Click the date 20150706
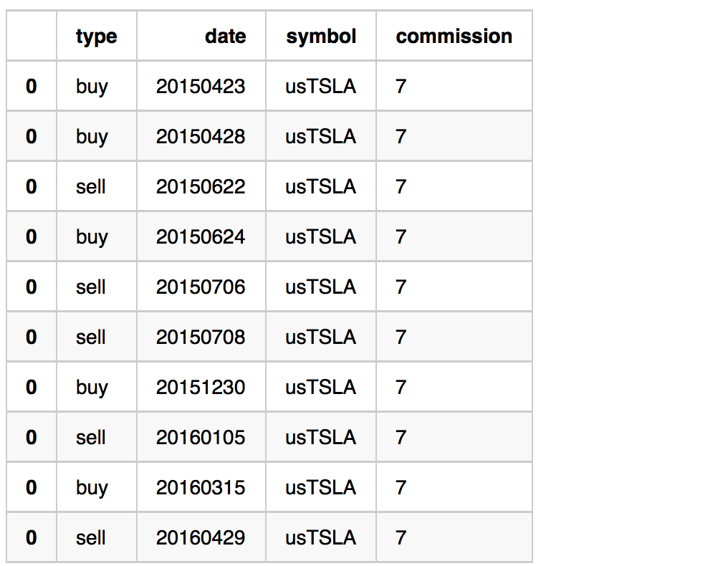Image resolution: width=728 pixels, height=566 pixels. [201, 287]
